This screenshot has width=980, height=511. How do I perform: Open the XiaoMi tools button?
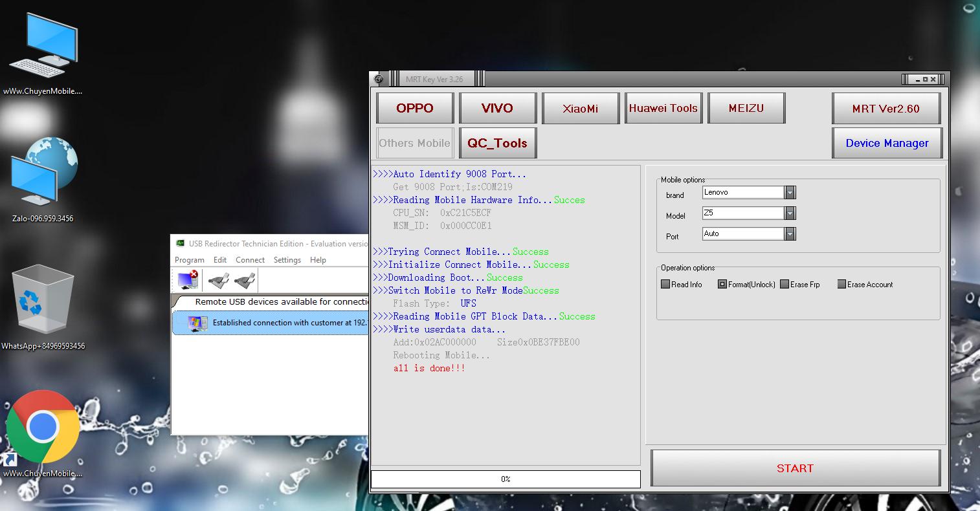coord(580,108)
